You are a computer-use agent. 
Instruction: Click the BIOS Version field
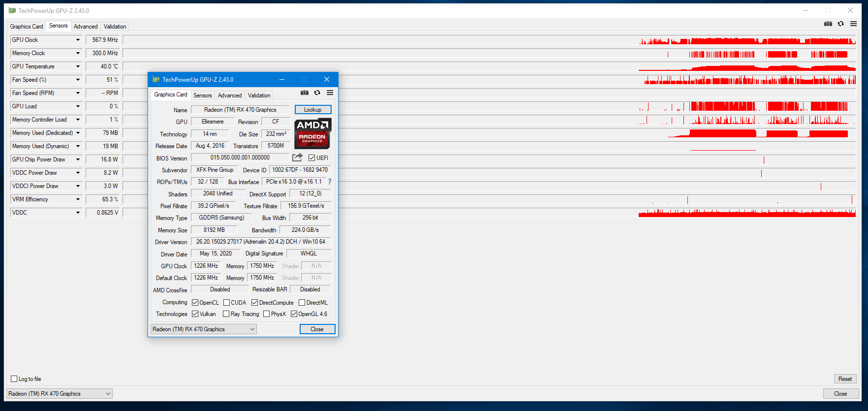click(240, 158)
